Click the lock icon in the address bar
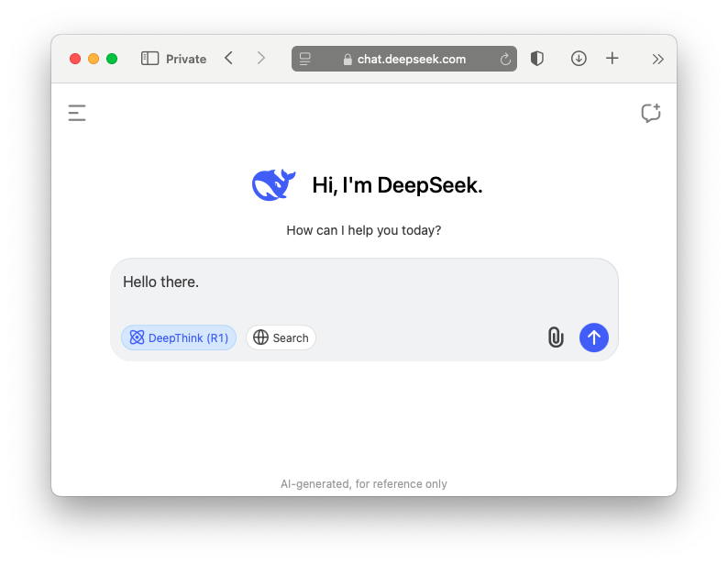This screenshot has width=728, height=564. tap(347, 60)
